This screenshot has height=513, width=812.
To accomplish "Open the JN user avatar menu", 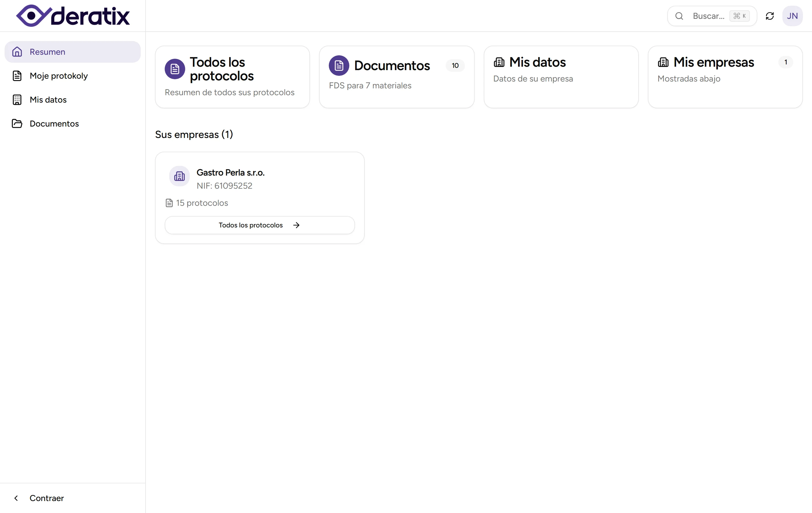I will [x=792, y=16].
